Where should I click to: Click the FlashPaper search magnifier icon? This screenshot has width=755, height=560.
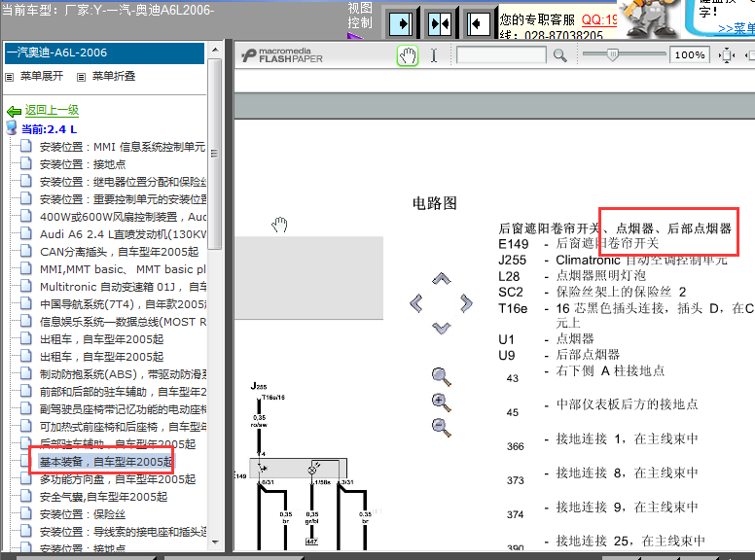(559, 55)
